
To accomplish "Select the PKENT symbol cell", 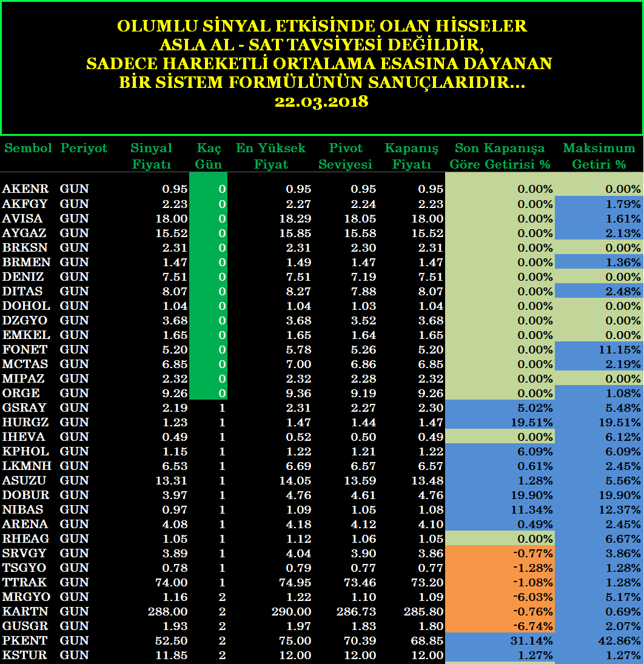I will coord(24,640).
